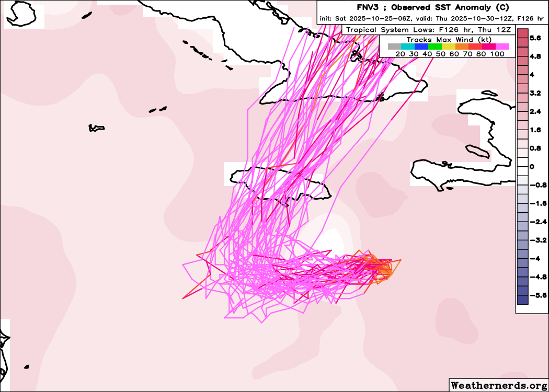The height and width of the screenshot is (392, 549).
Task: Open the Weathernerds.org watermark link
Action: [x=498, y=385]
